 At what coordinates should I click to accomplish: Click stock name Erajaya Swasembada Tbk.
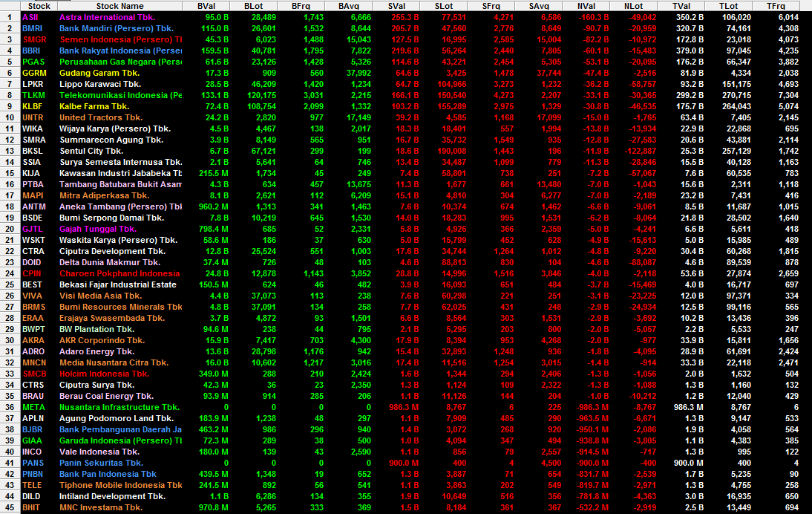point(112,318)
